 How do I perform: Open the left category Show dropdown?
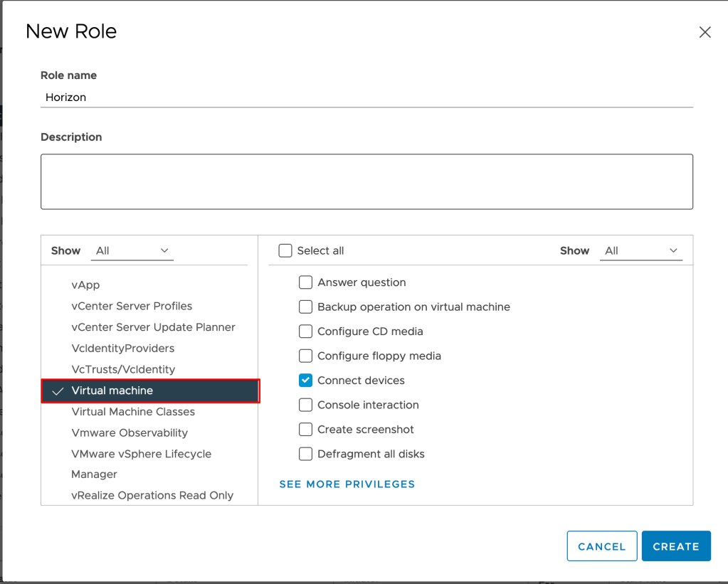(x=132, y=250)
